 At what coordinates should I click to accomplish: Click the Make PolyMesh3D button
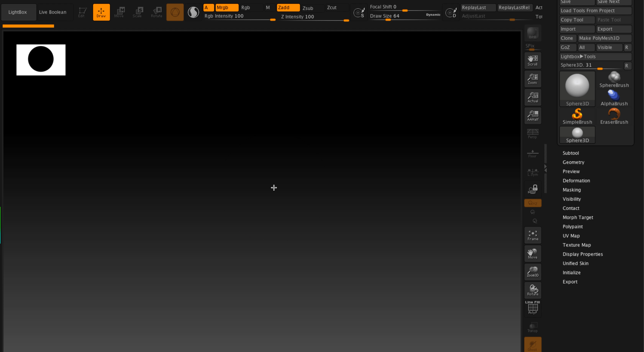(x=604, y=38)
